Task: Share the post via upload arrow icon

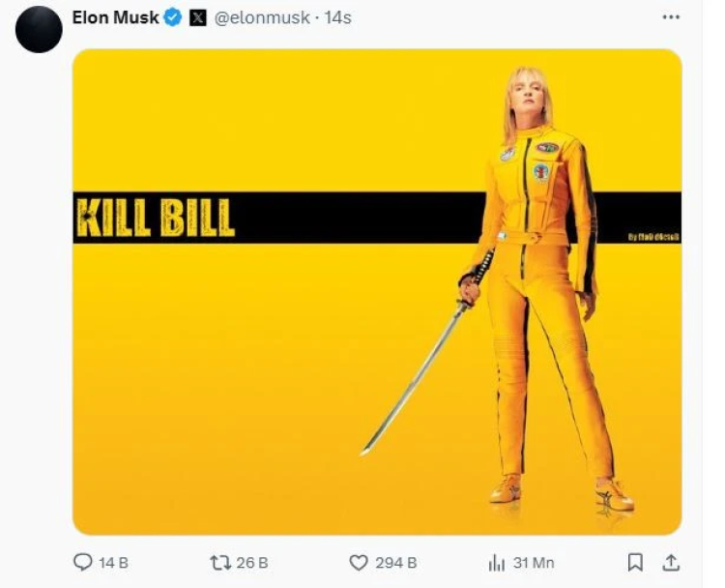Action: click(671, 562)
